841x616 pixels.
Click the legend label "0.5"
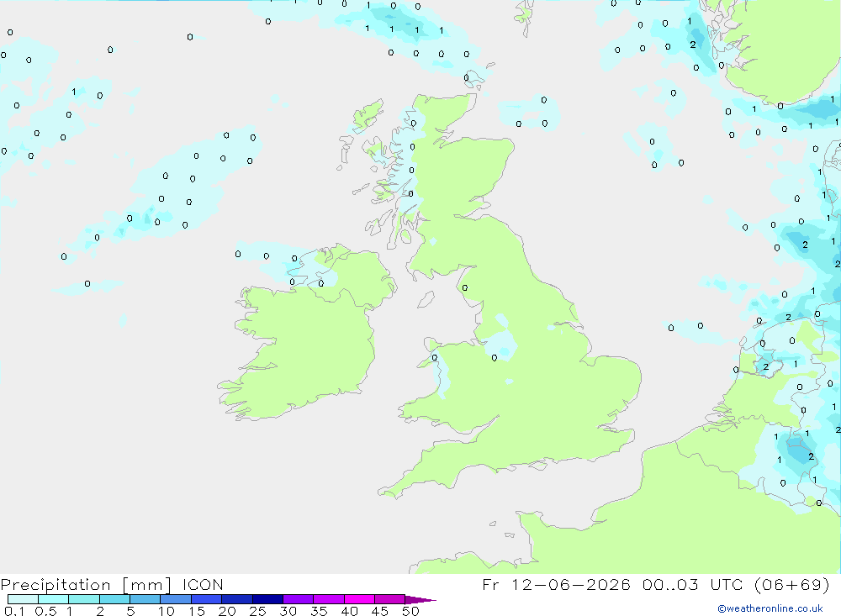coord(45,611)
